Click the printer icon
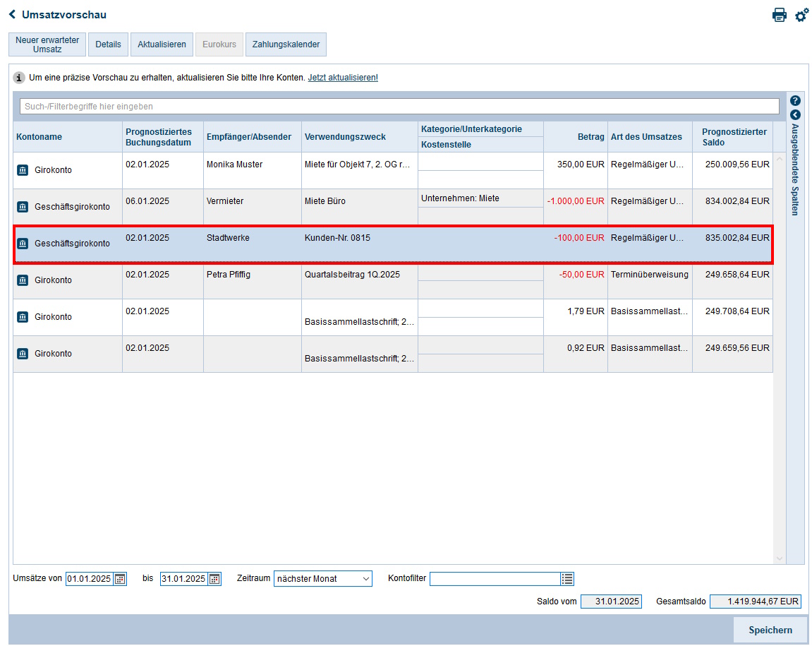 780,15
